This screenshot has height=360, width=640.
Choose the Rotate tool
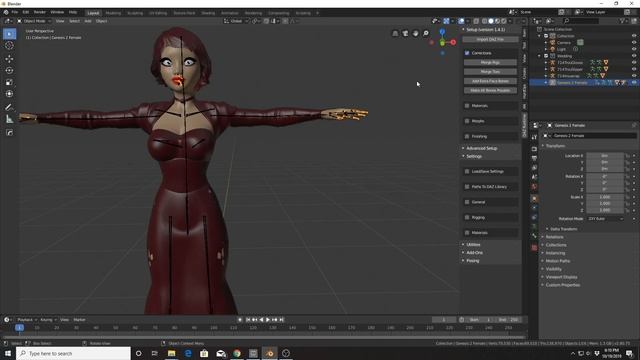(x=9, y=71)
